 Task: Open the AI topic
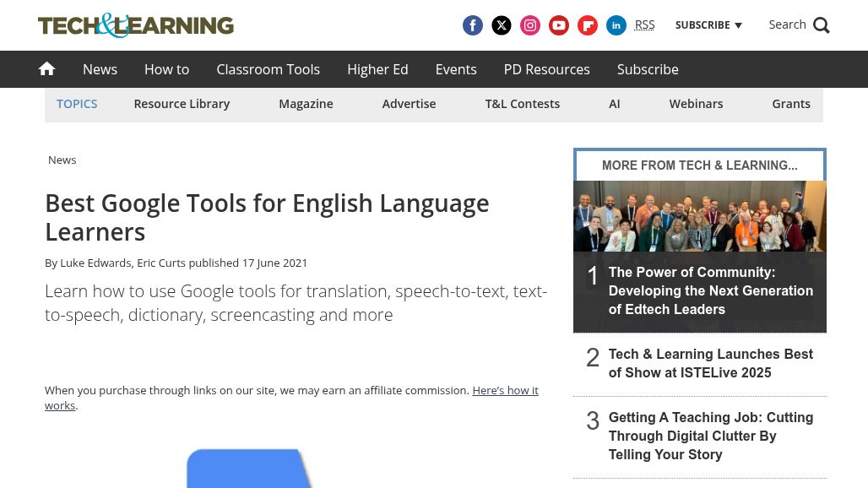pos(615,104)
